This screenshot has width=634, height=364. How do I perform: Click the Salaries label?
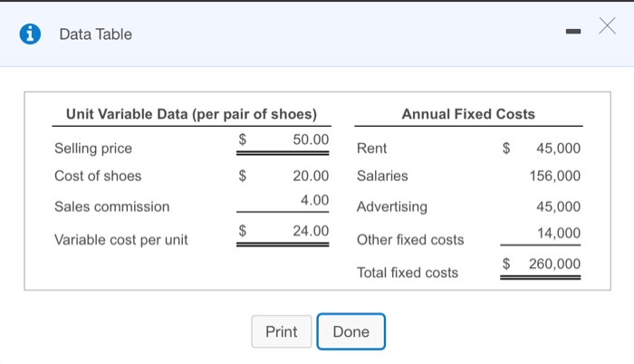click(x=382, y=176)
